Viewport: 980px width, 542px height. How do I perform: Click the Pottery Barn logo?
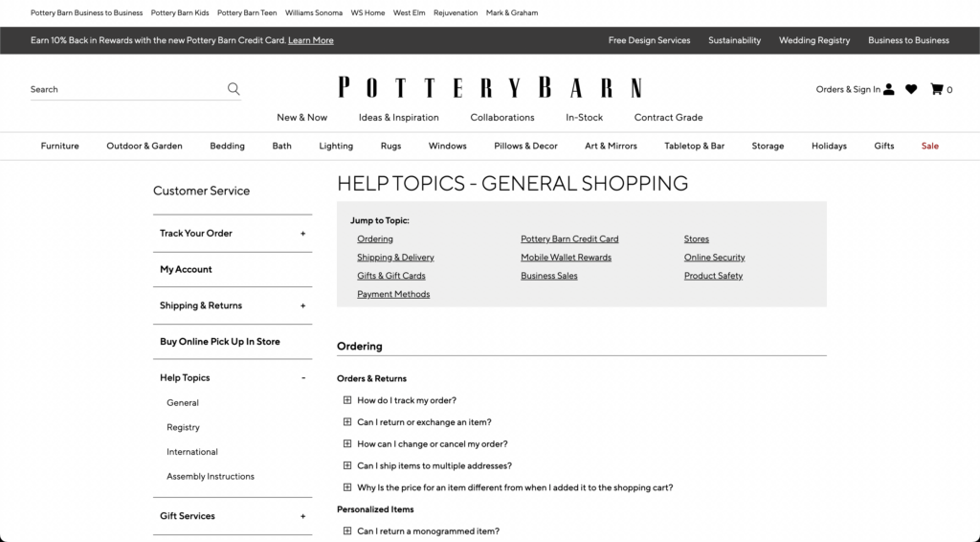point(490,87)
